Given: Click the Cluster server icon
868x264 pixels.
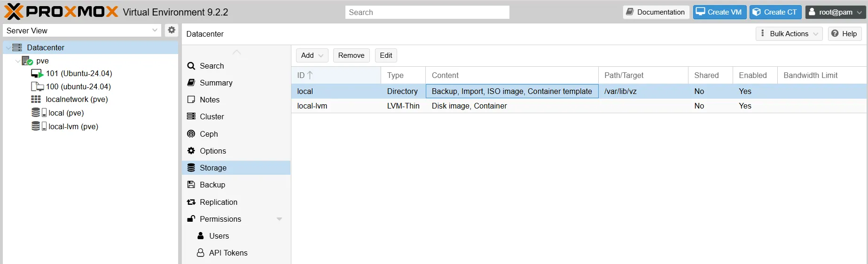Looking at the screenshot, I should click(191, 116).
